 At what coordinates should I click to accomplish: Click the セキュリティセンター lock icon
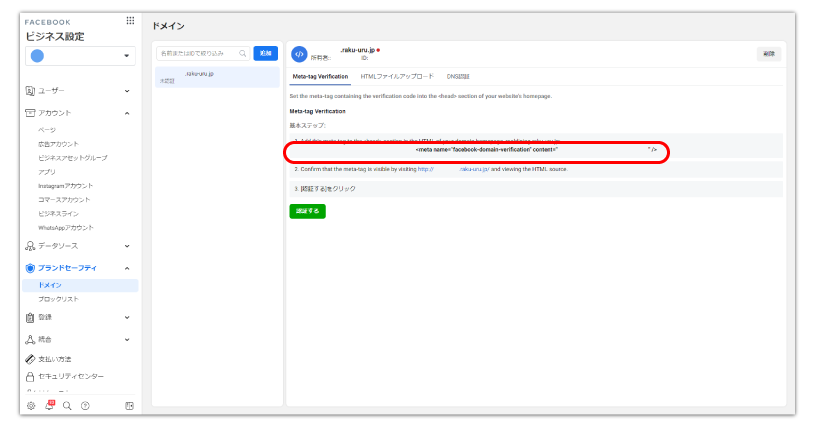coord(30,376)
